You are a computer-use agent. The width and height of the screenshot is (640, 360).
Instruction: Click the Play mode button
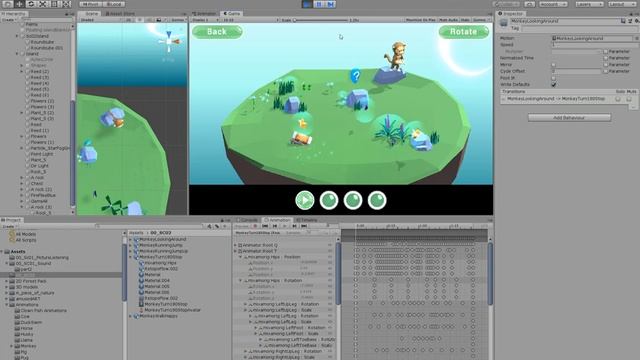click(307, 4)
